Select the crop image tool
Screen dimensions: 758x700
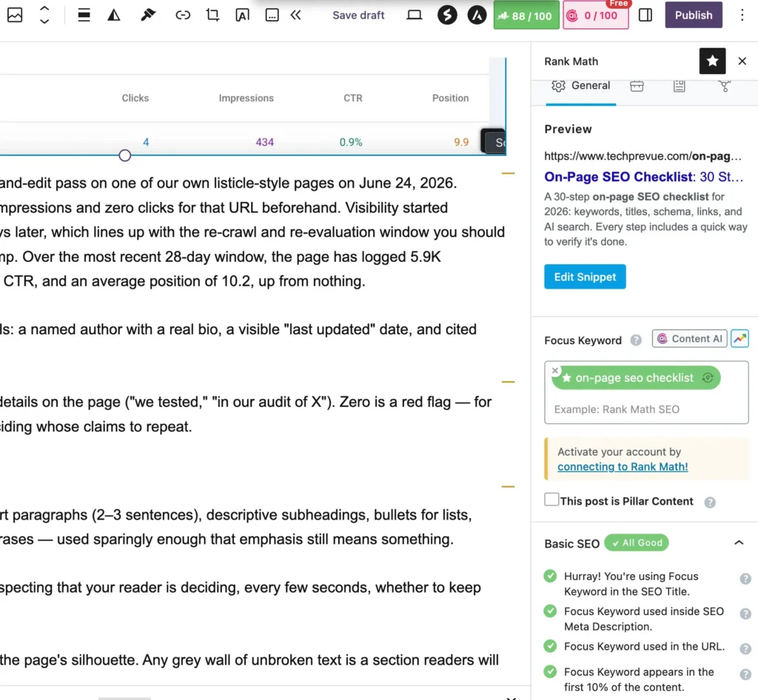pos(212,15)
